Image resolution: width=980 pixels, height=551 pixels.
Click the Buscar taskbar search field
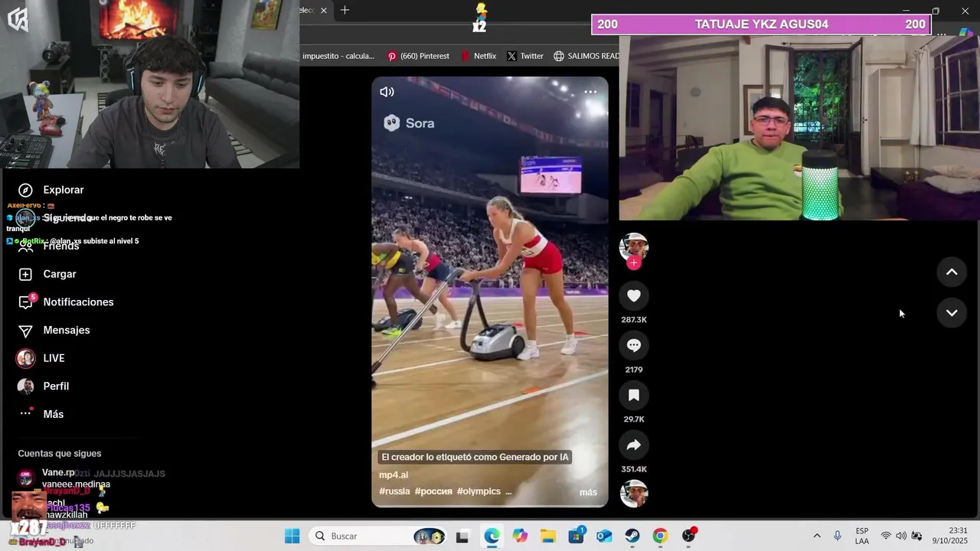pyautogui.click(x=377, y=536)
